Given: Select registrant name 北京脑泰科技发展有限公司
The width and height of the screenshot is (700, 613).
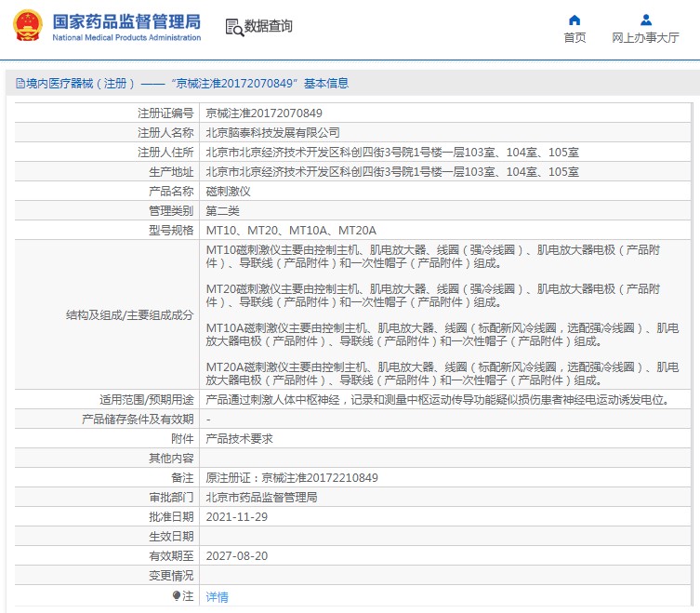Looking at the screenshot, I should coord(272,133).
